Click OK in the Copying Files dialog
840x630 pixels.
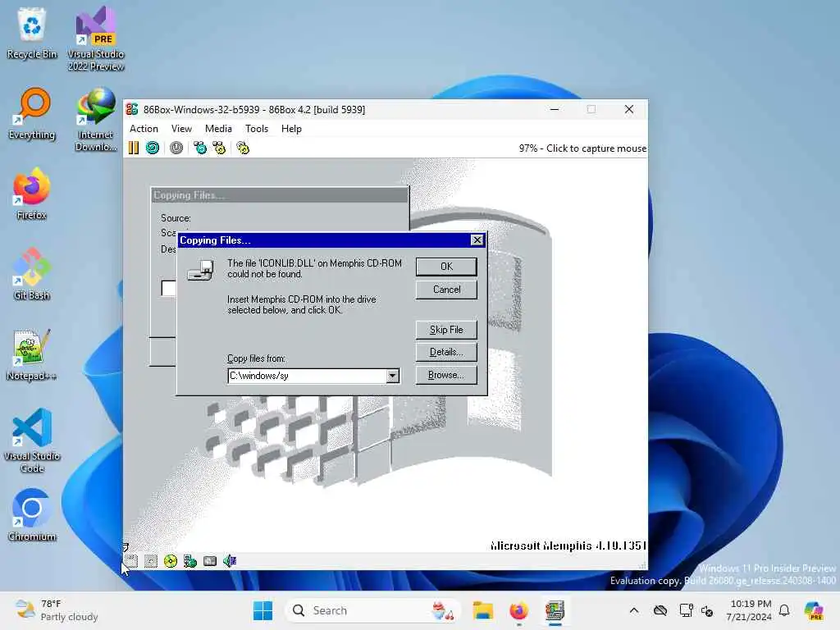pyautogui.click(x=446, y=267)
